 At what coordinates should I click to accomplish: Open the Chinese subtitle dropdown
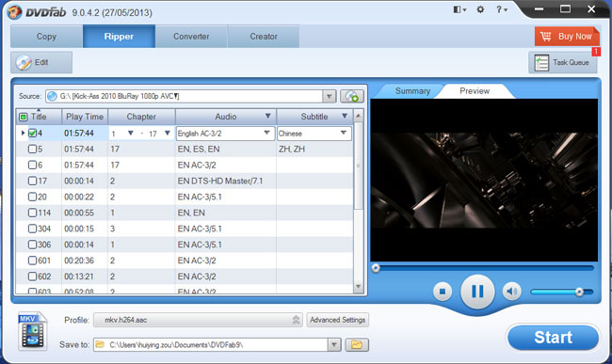coord(314,134)
